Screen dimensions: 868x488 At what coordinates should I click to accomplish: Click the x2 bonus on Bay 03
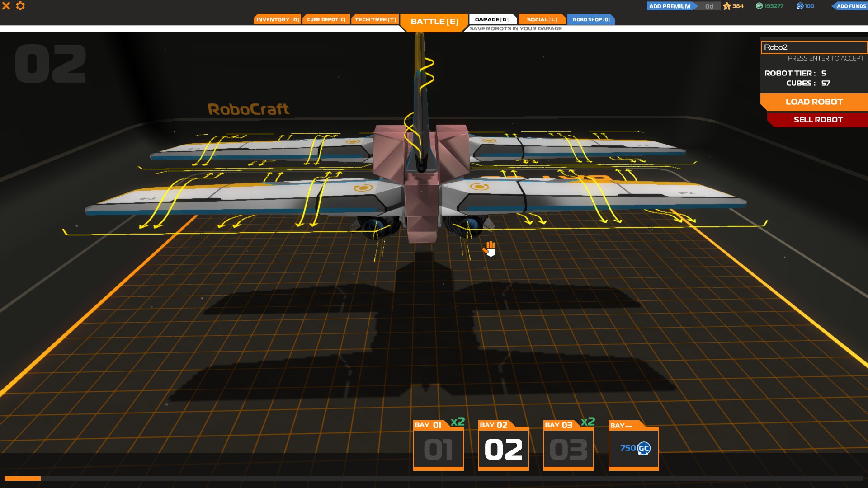pos(588,422)
